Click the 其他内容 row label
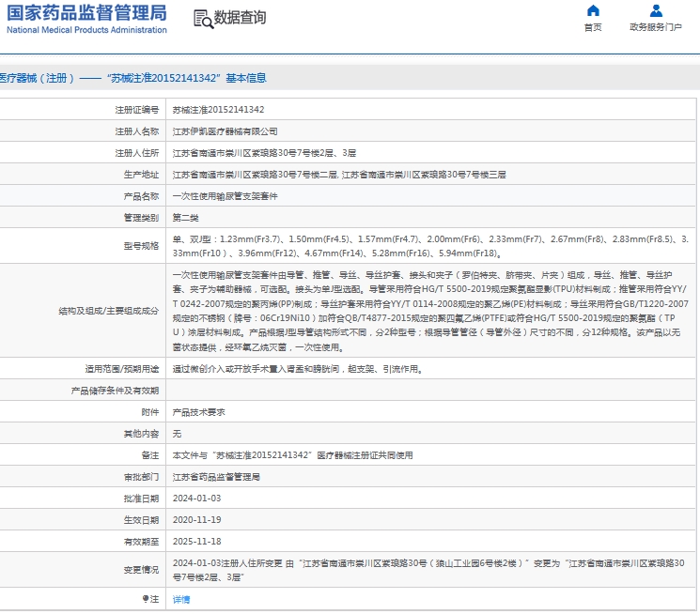The height and width of the screenshot is (614, 700). tap(141, 434)
